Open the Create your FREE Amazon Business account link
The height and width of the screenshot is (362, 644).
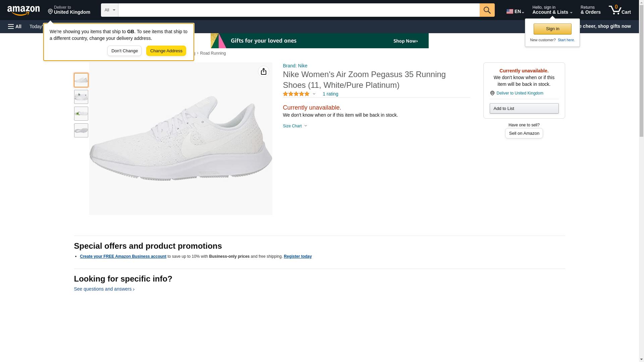click(123, 256)
